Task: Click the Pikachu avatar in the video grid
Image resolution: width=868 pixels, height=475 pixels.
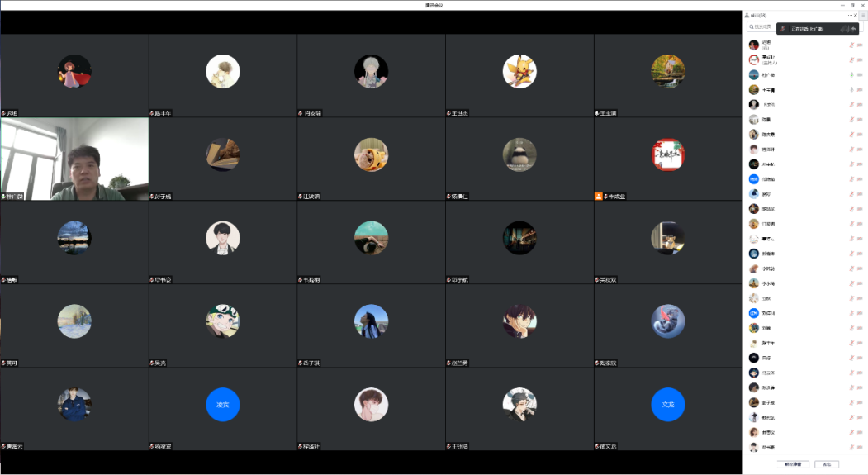Action: click(519, 72)
